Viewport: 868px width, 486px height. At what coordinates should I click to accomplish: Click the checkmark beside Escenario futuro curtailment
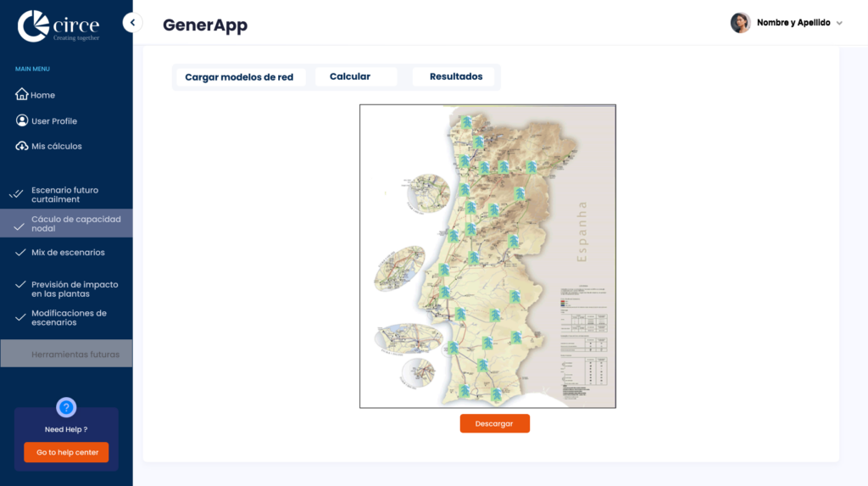(16, 194)
